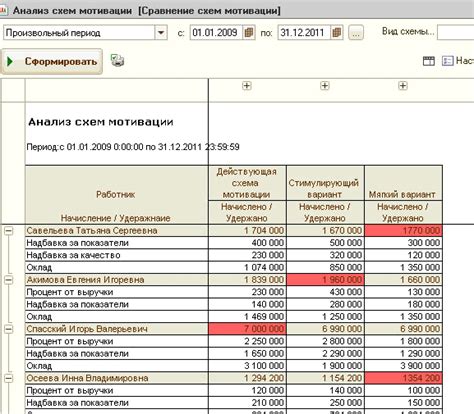Click the cell 1 294 200

[247, 378]
